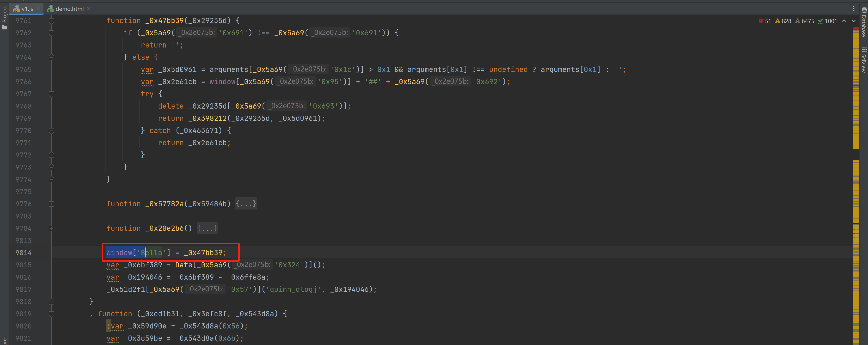
Task: Click the 'delete' keyword on line 9768
Action: point(171,106)
